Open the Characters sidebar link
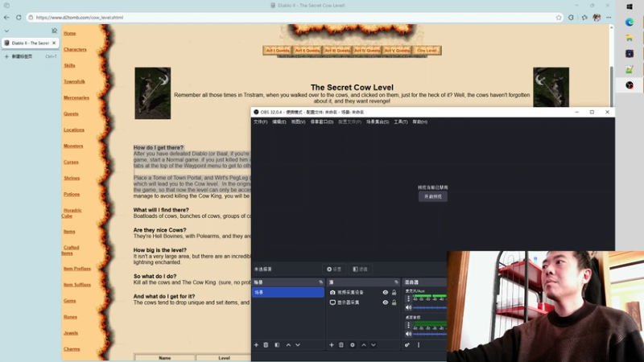 tap(75, 49)
